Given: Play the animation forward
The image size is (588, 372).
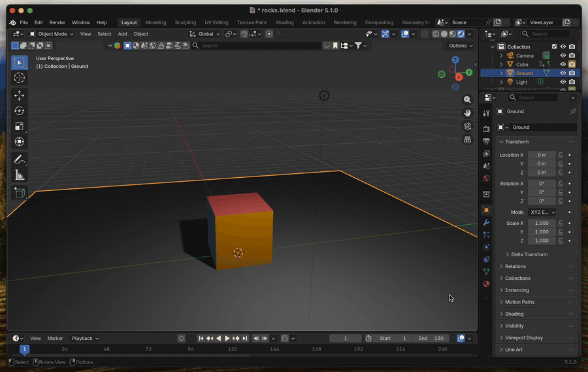Looking at the screenshot, I should click(227, 338).
